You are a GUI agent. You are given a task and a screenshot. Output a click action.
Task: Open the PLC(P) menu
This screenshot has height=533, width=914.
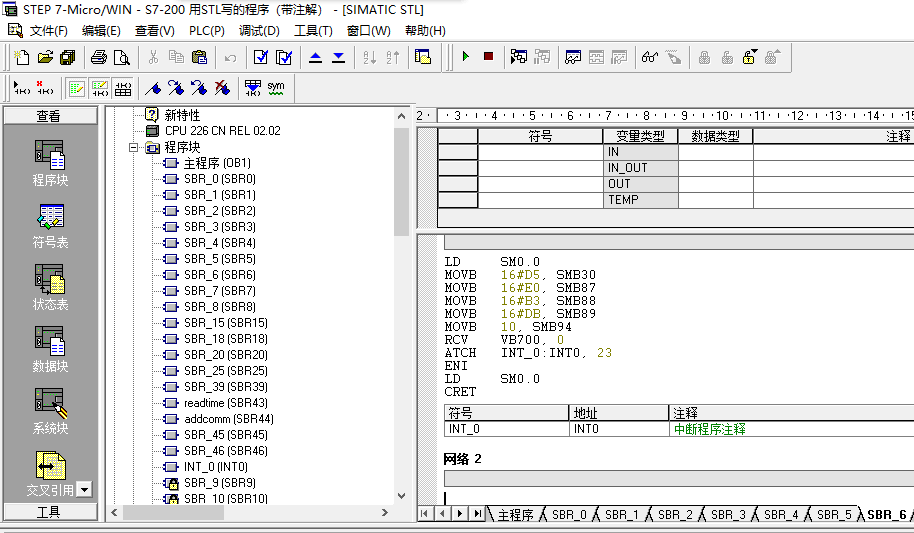(x=207, y=30)
